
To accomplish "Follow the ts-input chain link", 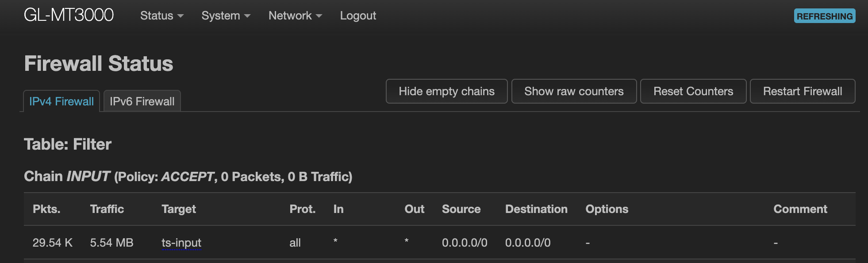I will (x=181, y=243).
